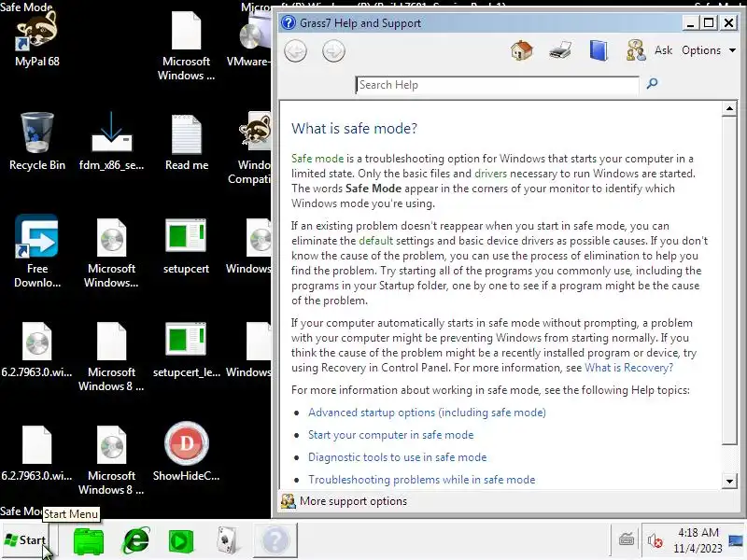Select the blank 6.2.7963.0.wi... file icon
The height and width of the screenshot is (560, 747).
(x=37, y=454)
